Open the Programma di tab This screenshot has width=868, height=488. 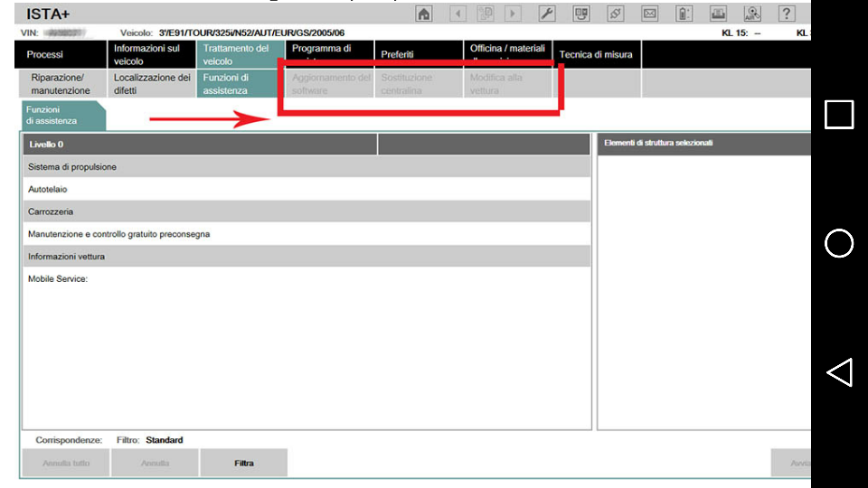point(330,54)
